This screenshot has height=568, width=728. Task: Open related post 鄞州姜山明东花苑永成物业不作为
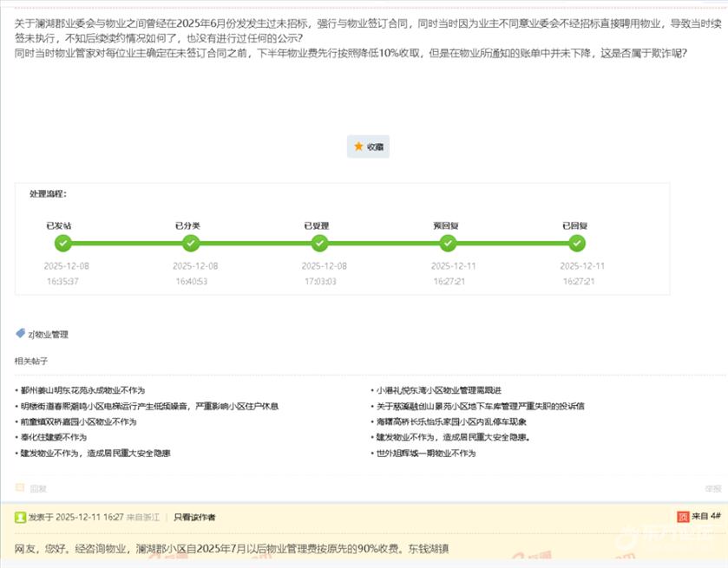tap(82, 390)
